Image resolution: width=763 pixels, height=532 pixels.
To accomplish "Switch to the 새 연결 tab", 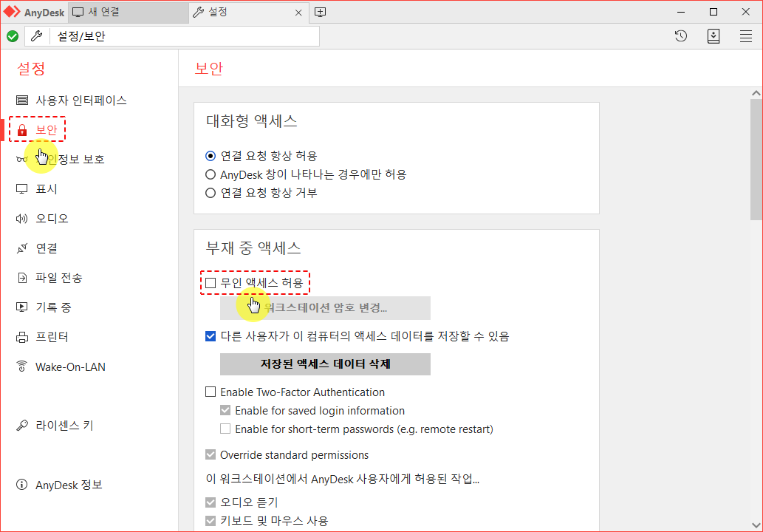I will [128, 12].
